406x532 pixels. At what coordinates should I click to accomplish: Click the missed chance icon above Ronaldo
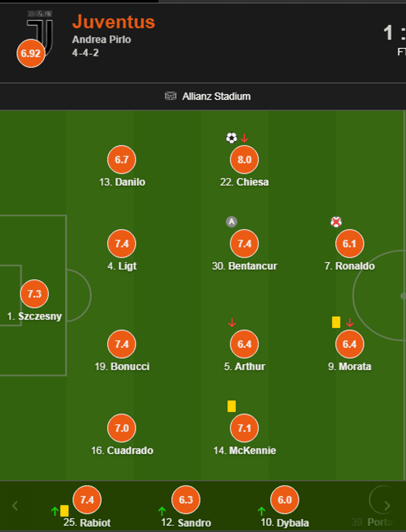336,222
